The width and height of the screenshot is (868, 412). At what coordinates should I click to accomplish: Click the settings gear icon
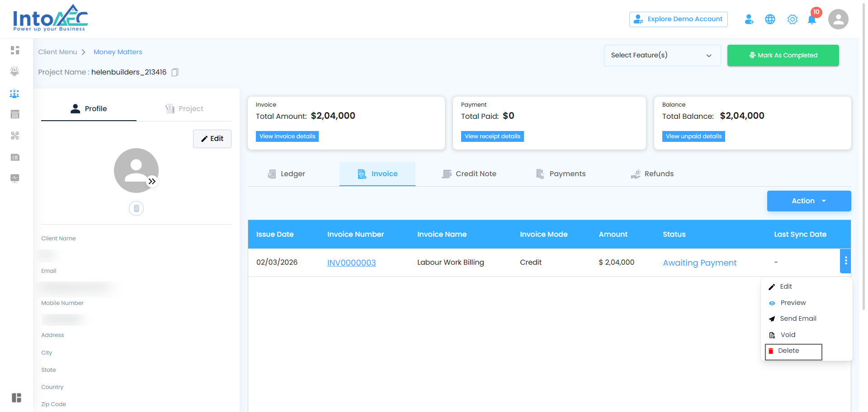point(792,19)
